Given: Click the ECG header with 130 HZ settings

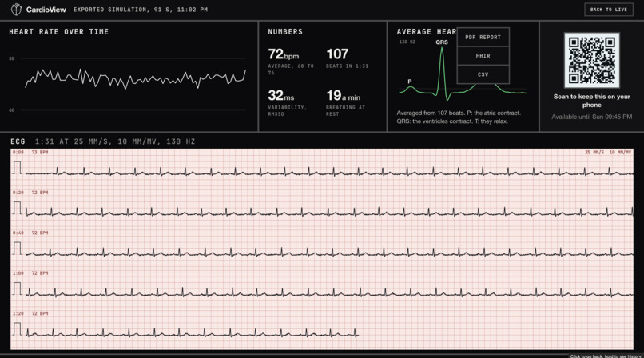Looking at the screenshot, I should point(103,141).
